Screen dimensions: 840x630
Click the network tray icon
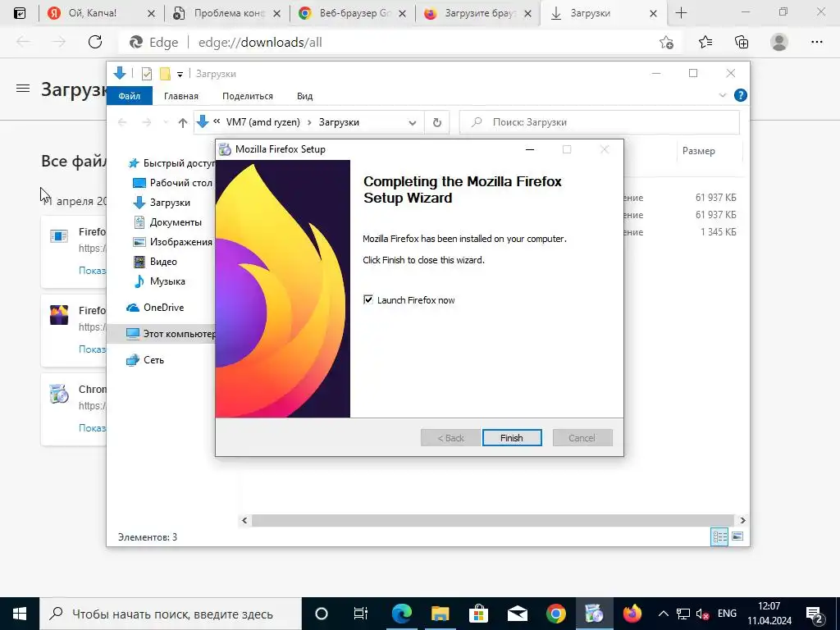coord(683,614)
